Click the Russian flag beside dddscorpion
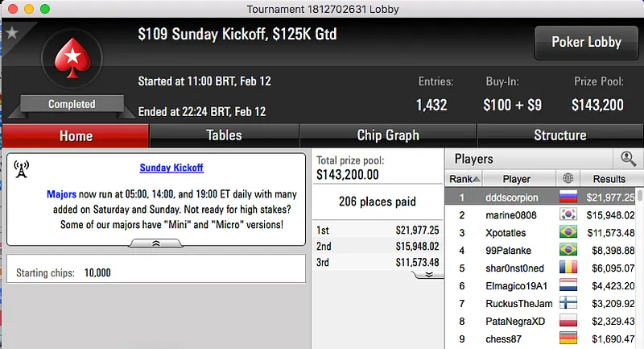 [x=568, y=197]
